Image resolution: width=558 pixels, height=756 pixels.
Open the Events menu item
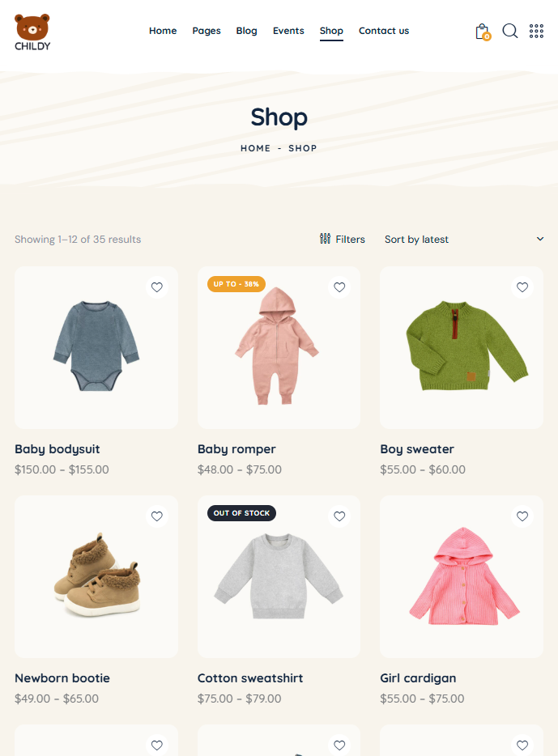[288, 31]
